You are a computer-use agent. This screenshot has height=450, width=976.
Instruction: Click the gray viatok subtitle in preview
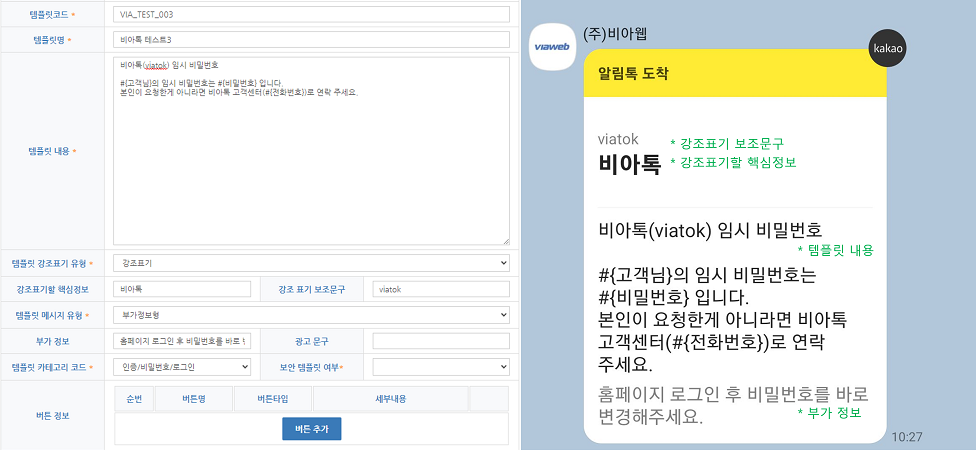point(618,139)
